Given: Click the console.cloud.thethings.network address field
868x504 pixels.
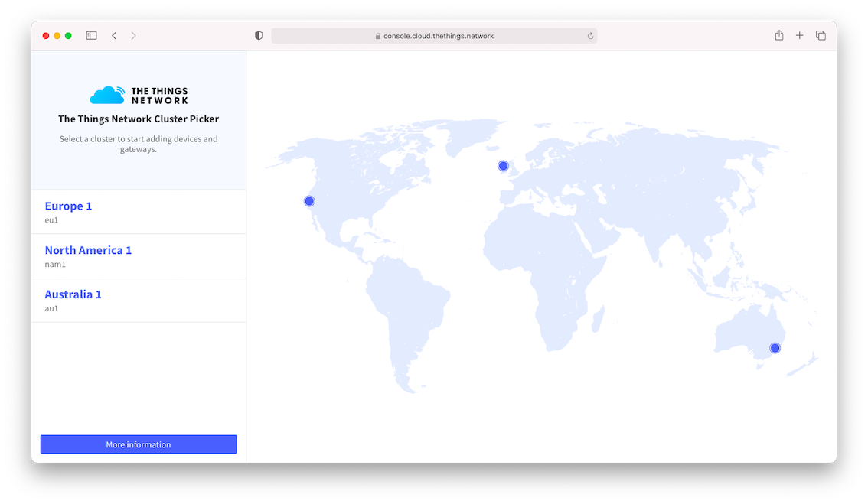Looking at the screenshot, I should click(x=439, y=36).
